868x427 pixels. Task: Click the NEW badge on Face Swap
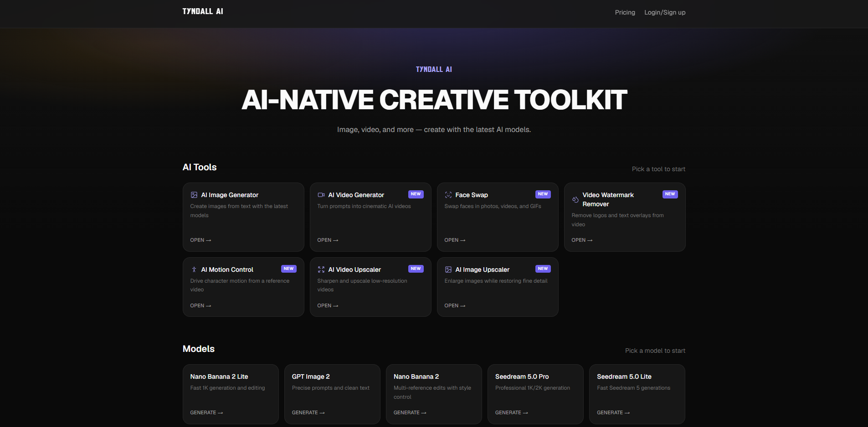[x=543, y=194]
